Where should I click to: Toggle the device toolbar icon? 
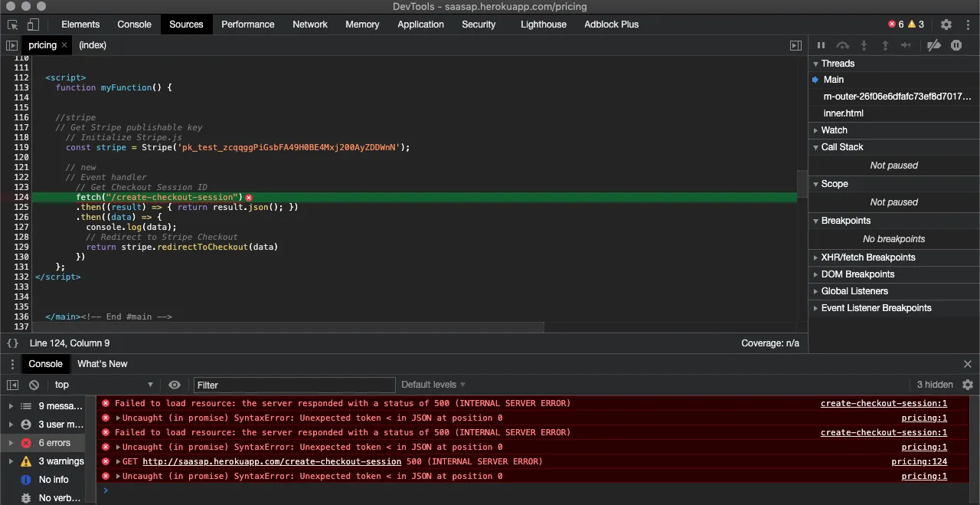pos(34,25)
